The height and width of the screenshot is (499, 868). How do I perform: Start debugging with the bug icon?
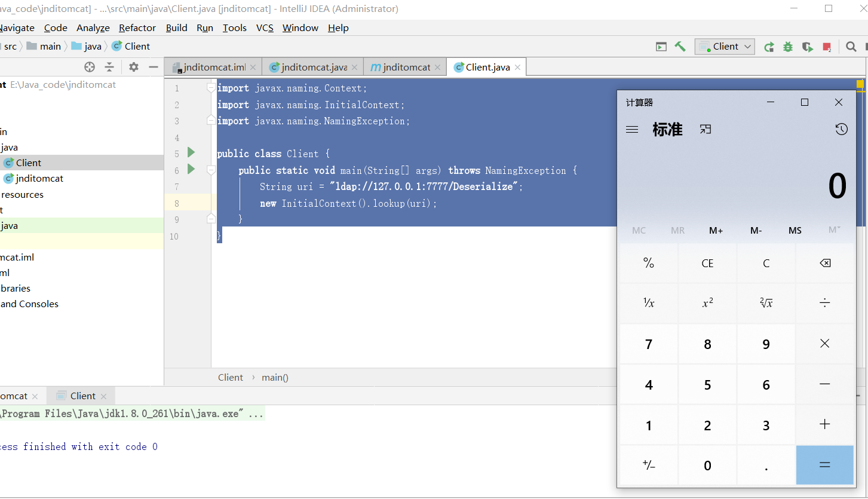pos(788,47)
